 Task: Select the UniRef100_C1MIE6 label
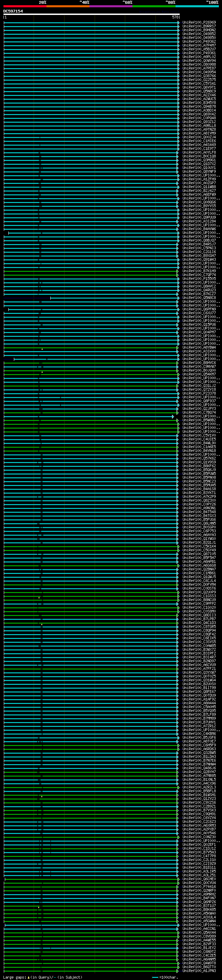point(199,141)
